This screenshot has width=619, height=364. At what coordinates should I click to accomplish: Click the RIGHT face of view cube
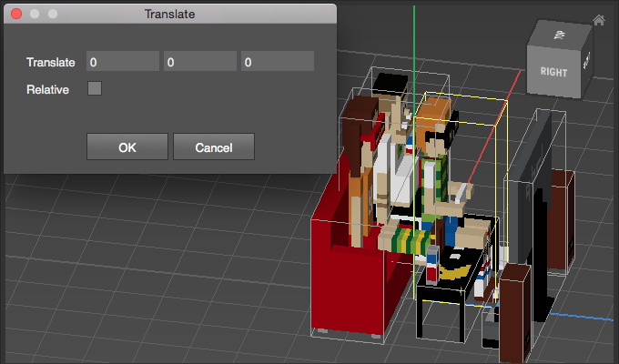[x=553, y=71]
